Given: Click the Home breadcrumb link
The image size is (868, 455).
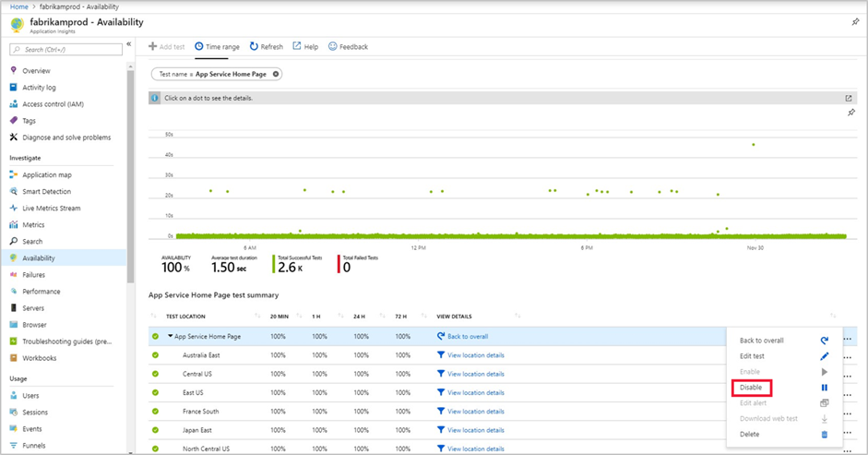Looking at the screenshot, I should (18, 6).
